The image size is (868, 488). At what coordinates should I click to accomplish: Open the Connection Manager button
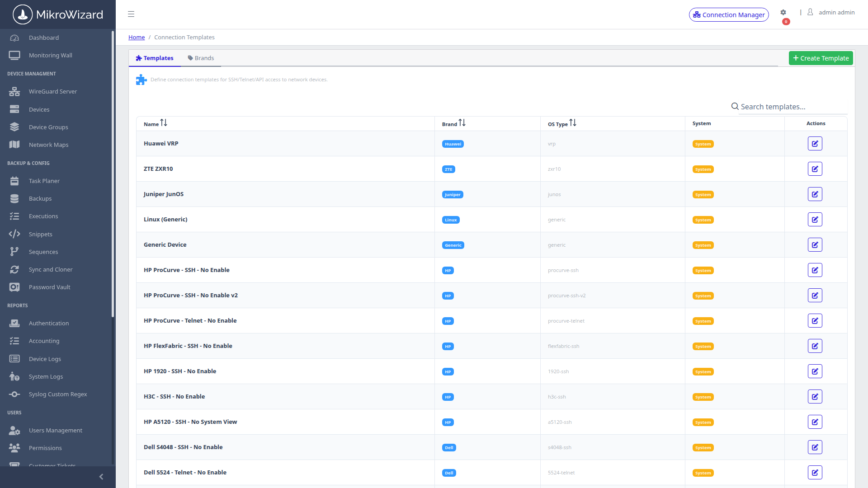pos(729,14)
